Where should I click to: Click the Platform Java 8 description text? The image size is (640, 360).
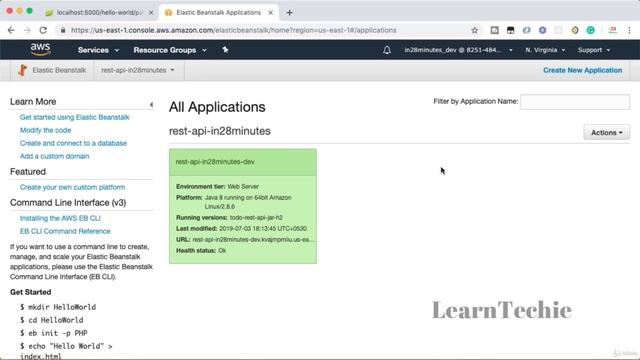tap(248, 202)
